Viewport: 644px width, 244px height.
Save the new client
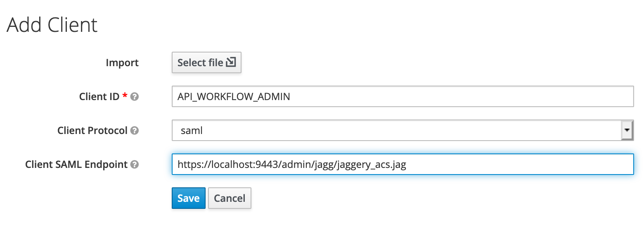[189, 198]
